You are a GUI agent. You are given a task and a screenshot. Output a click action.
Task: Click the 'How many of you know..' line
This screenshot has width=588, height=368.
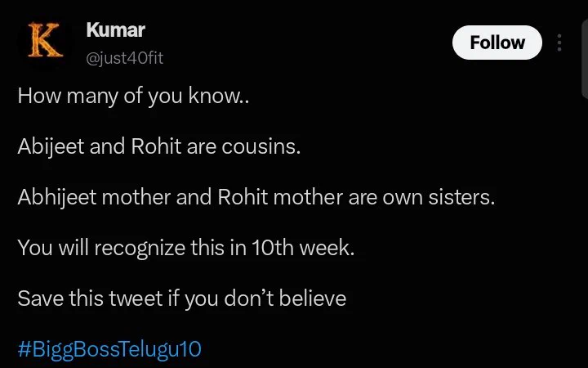133,96
